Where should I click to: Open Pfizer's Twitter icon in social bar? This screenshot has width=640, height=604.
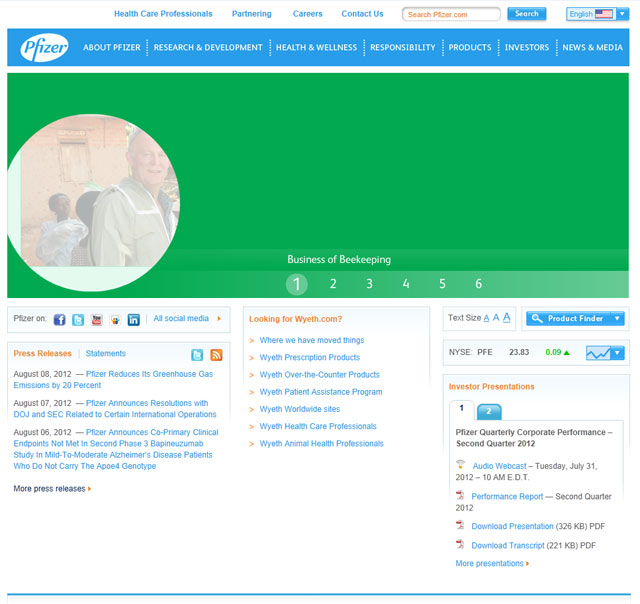point(78,320)
